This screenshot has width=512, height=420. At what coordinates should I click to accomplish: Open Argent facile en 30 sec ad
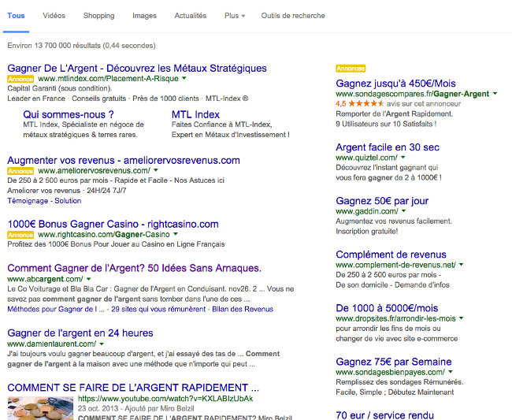point(388,147)
